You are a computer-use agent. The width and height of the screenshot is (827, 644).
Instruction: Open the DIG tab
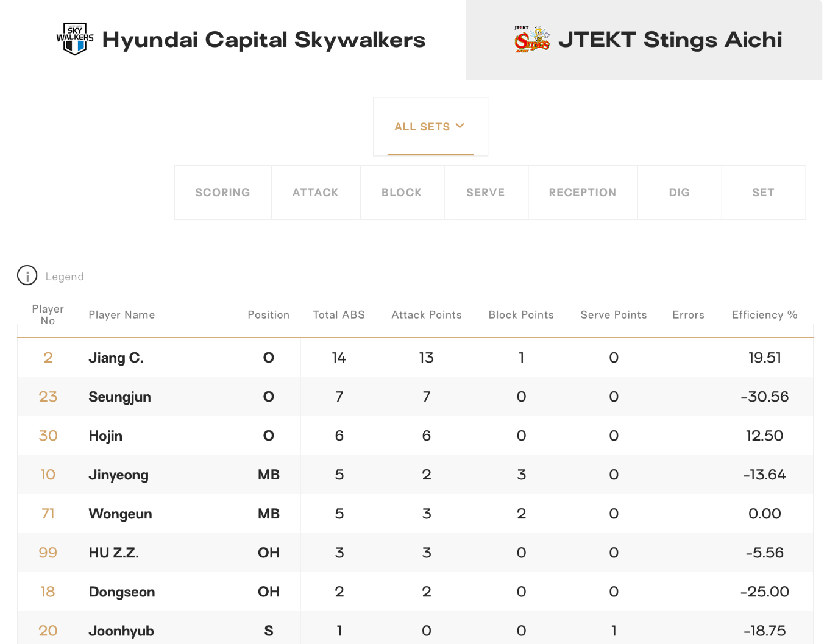680,193
